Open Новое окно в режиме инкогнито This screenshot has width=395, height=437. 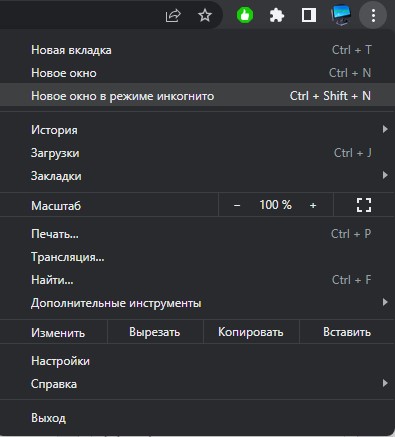point(197,96)
